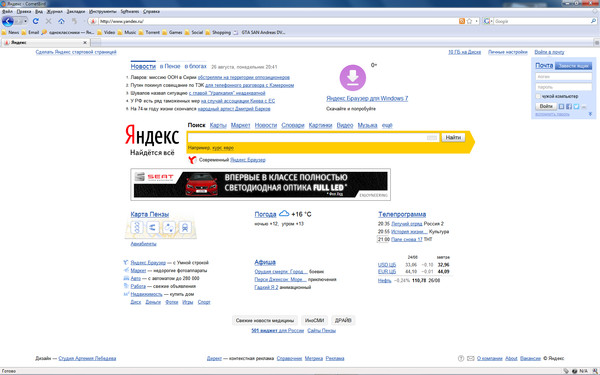Close the Яндекс tab
Viewport: 600px width, 375px height.
coord(85,42)
